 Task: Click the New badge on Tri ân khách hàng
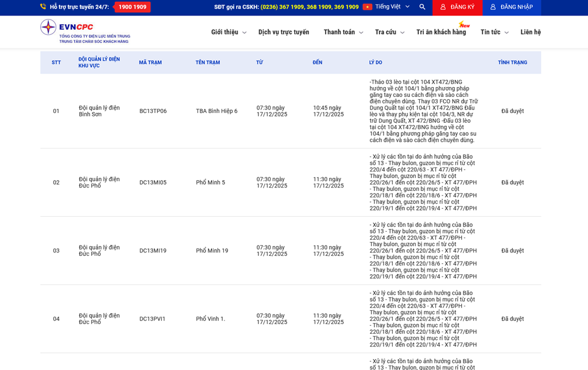pos(464,25)
